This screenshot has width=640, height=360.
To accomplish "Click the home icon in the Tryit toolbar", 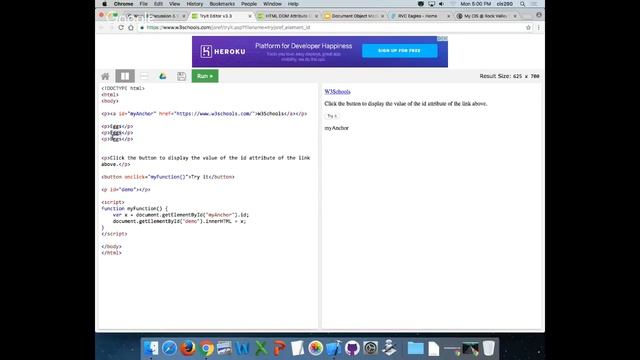I will (x=105, y=76).
